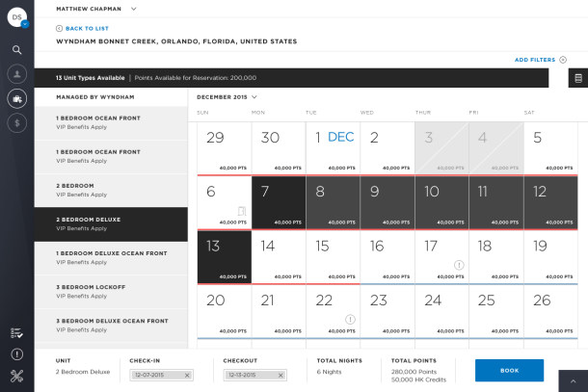Open the search icon in sidebar
This screenshot has height=392, width=588.
click(17, 49)
